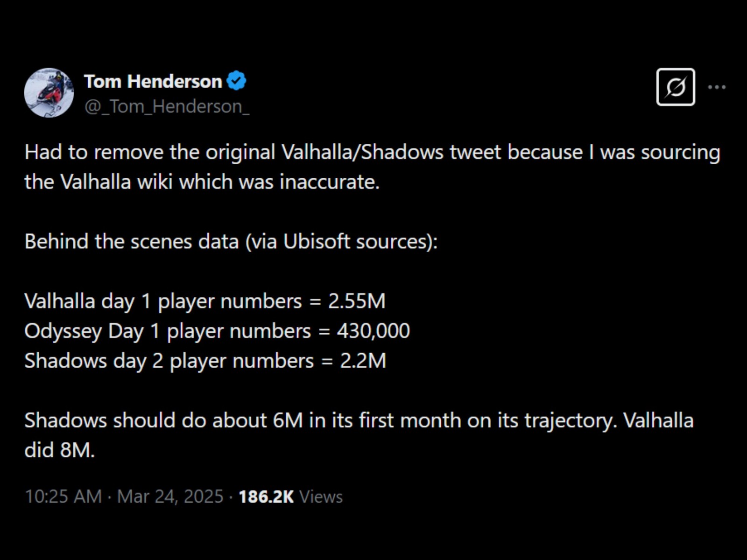Click the first line mentioning Valhalla/Shadows tweet

[372, 153]
